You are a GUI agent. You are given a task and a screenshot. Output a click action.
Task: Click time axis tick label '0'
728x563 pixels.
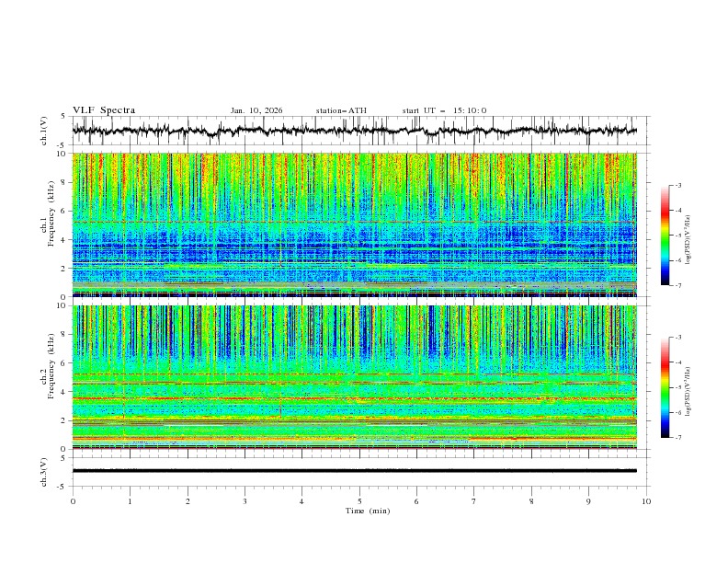click(73, 501)
